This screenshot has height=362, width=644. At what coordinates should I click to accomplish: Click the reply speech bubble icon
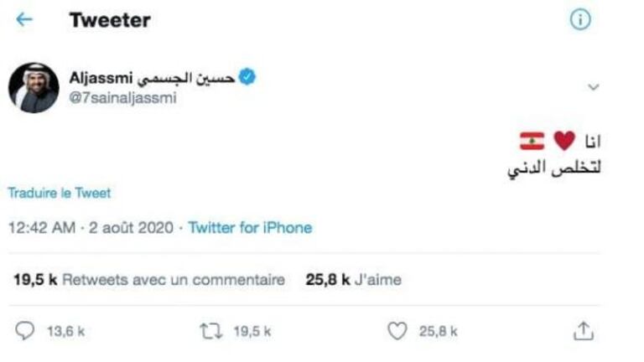(x=26, y=332)
